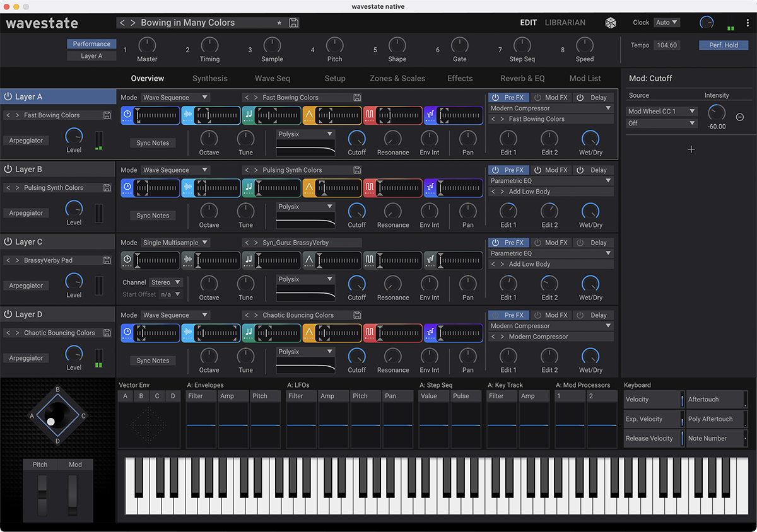Image resolution: width=757 pixels, height=532 pixels.
Task: Click the randomize dice icon
Action: pos(611,23)
